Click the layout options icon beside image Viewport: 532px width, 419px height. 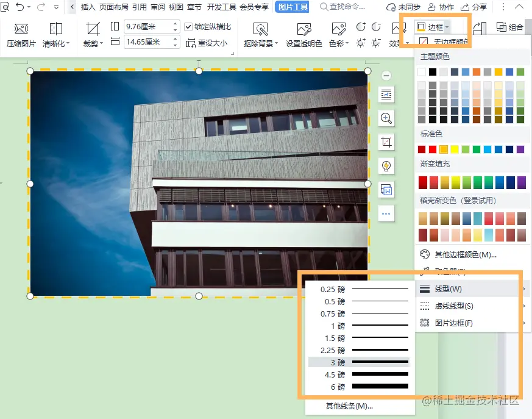click(x=386, y=95)
